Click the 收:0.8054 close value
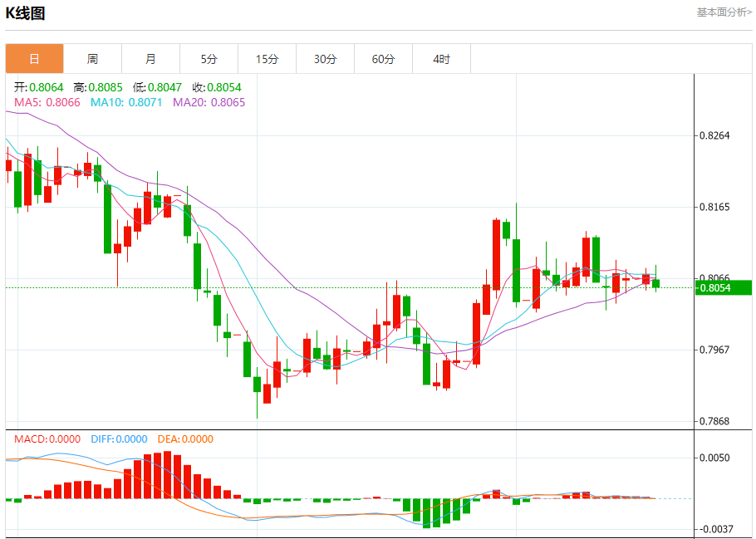The width and height of the screenshot is (756, 539). click(217, 87)
